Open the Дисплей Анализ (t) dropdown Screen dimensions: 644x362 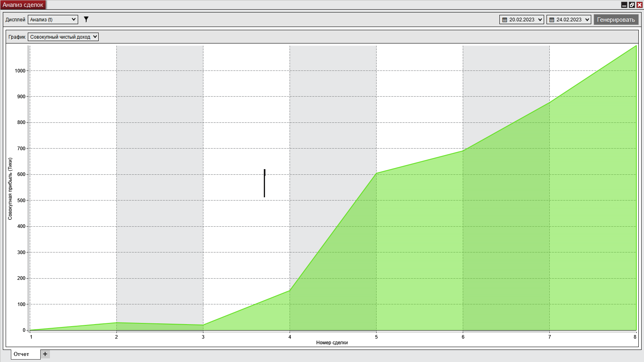click(53, 19)
